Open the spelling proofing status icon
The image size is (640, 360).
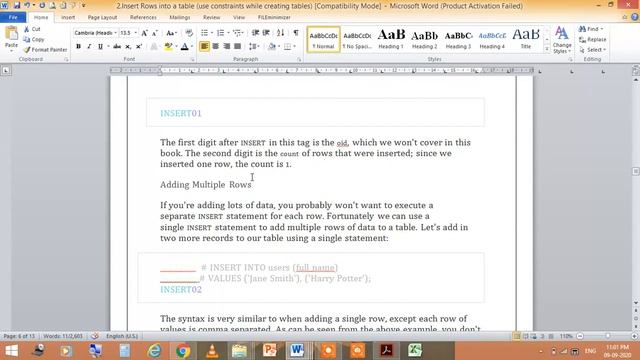coord(95,336)
